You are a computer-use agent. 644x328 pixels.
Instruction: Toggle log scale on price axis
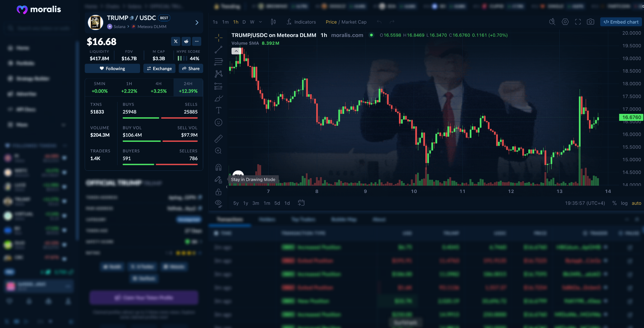pyautogui.click(x=624, y=203)
